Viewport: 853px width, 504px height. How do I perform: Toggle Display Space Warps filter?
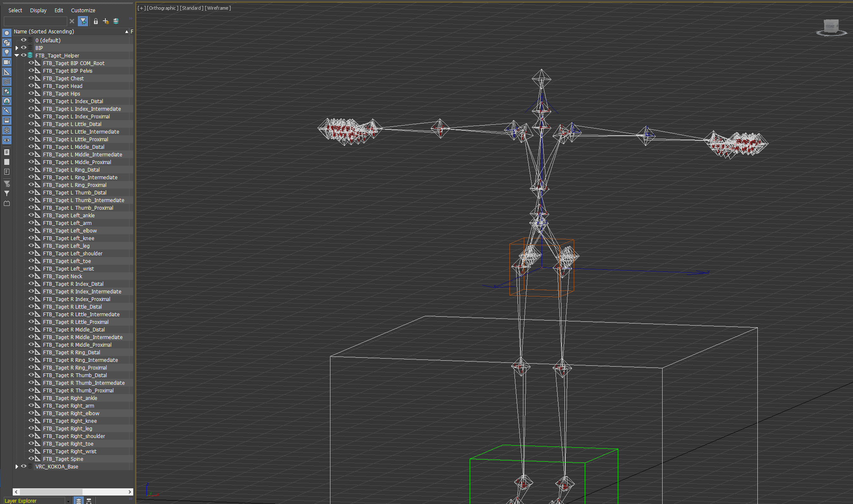point(7,82)
